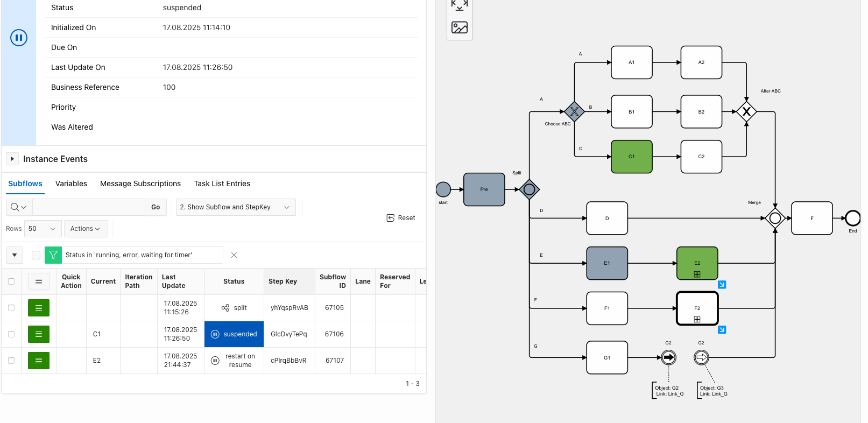Sort by Reserved For column header
This screenshot has width=868, height=423.
pos(395,281)
